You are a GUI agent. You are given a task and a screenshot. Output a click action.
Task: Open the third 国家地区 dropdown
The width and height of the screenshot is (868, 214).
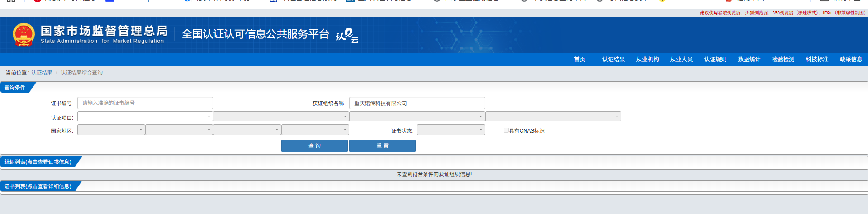247,130
